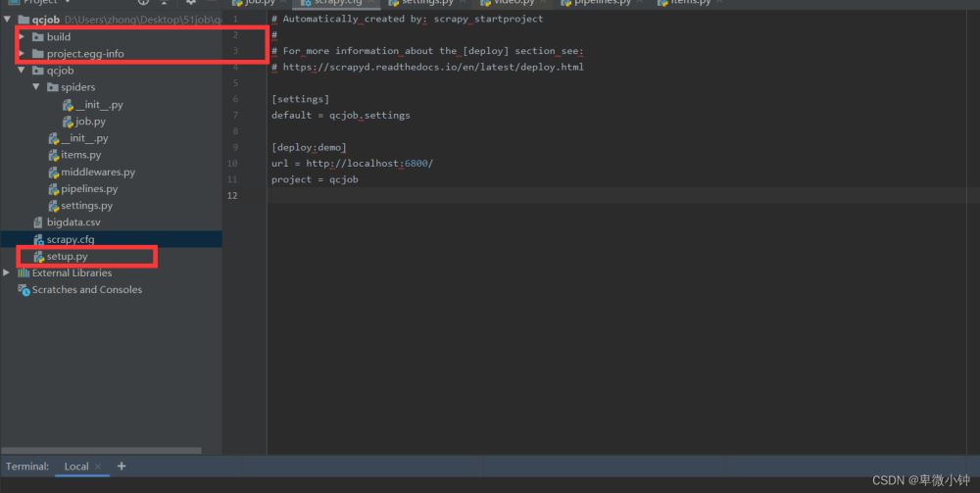The image size is (980, 493).
Task: Select pipelines.py in project tree
Action: (88, 189)
